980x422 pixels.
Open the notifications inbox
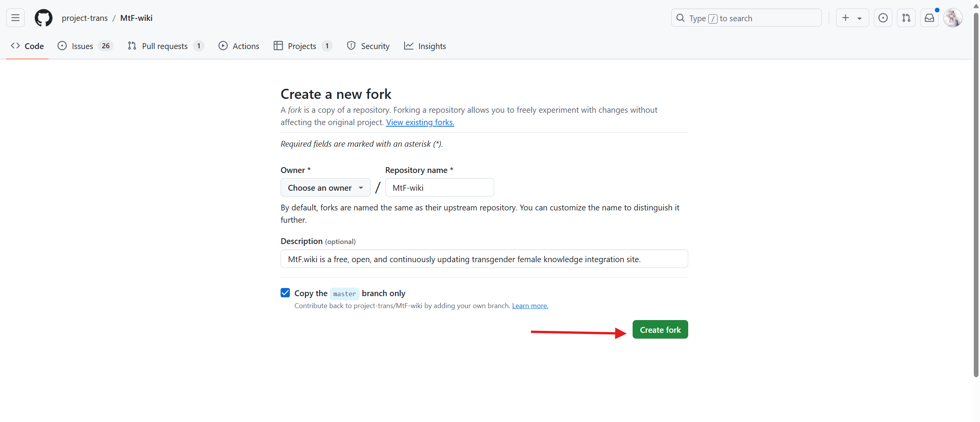tap(929, 18)
